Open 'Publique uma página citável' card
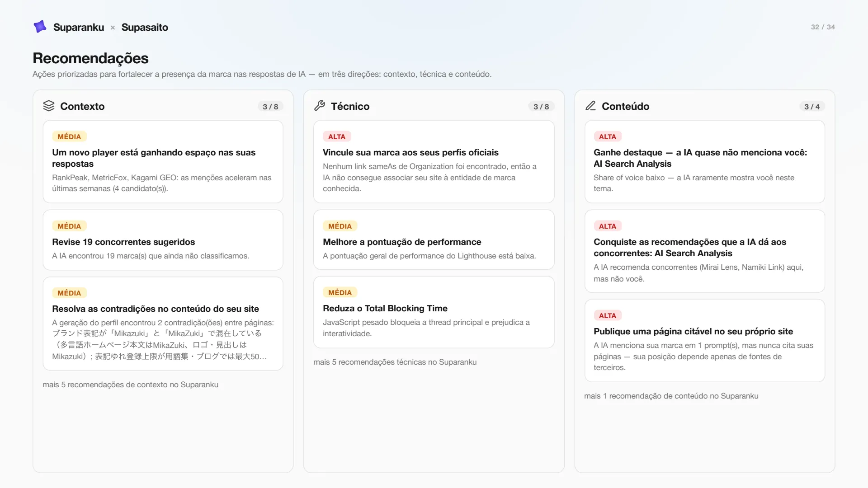The image size is (868, 488). (704, 341)
